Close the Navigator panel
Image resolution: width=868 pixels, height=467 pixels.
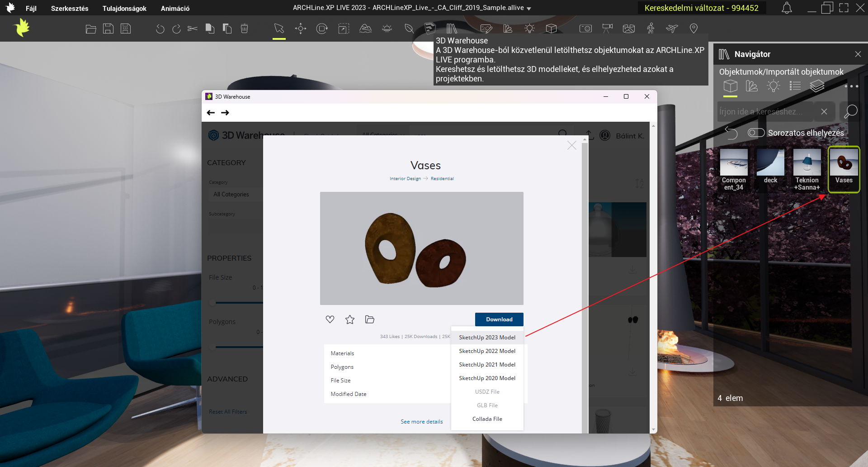[x=858, y=54]
